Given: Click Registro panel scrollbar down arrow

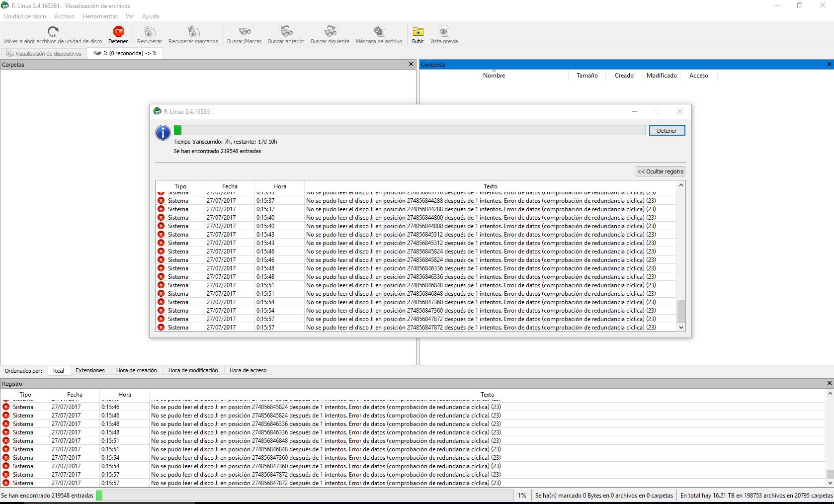Looking at the screenshot, I should 830,483.
